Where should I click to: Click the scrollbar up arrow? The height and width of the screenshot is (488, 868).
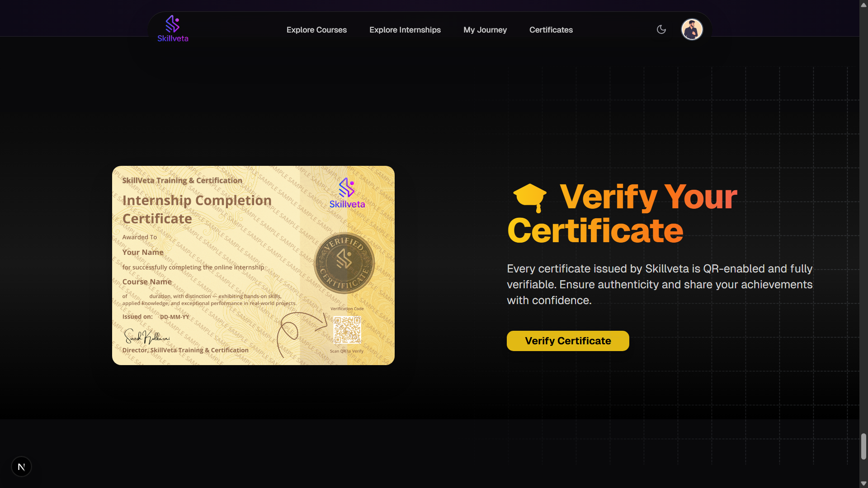[x=863, y=5]
